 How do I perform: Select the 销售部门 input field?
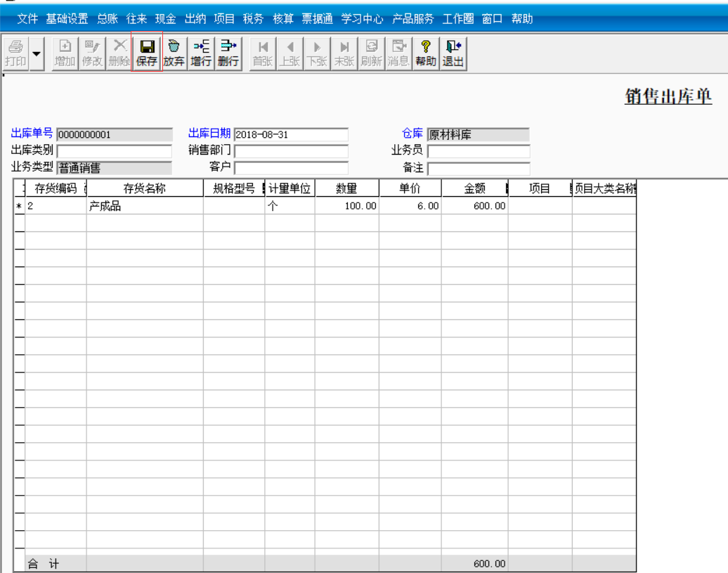click(x=290, y=151)
